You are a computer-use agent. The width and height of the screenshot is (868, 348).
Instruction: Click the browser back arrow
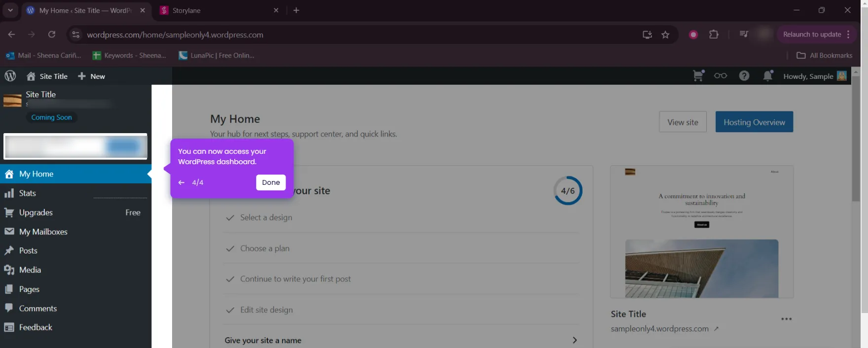(x=11, y=35)
